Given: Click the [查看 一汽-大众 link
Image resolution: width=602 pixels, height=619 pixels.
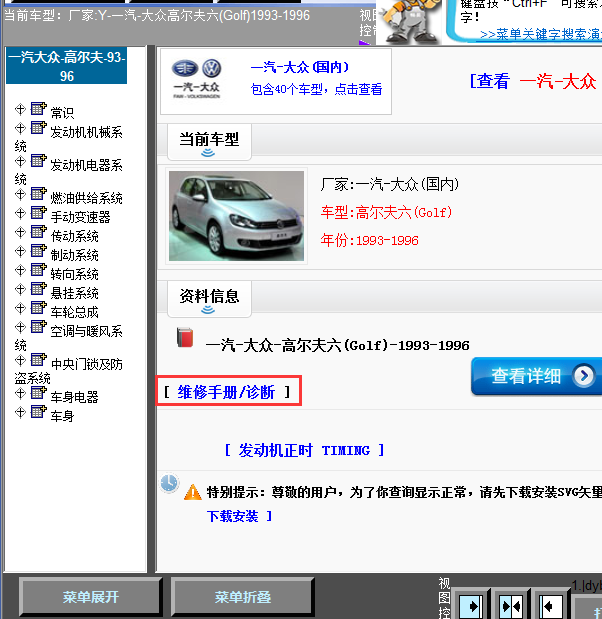Looking at the screenshot, I should (x=533, y=81).
